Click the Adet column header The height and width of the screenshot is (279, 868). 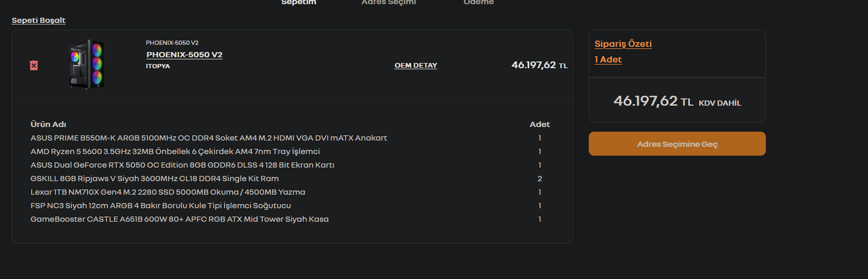click(540, 124)
